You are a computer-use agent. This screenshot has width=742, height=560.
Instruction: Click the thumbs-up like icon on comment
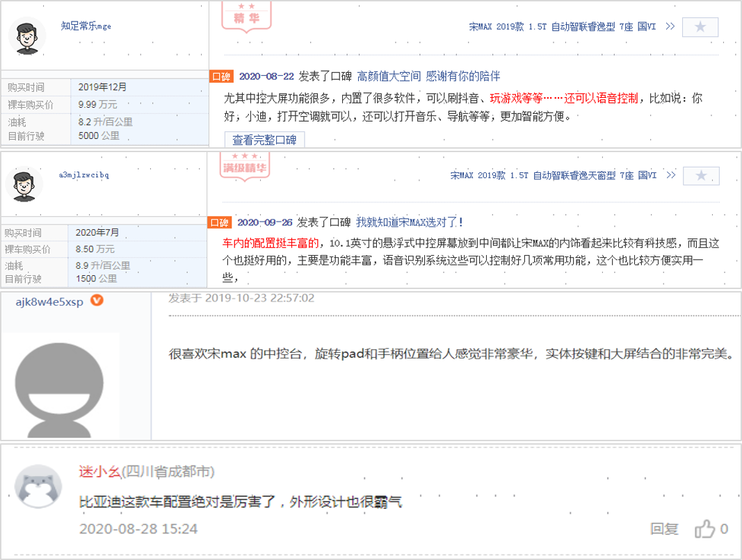click(705, 528)
